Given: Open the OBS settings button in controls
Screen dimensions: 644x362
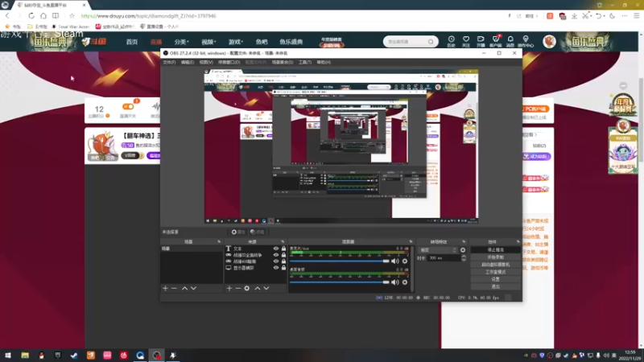Looking at the screenshot, I should coord(495,279).
